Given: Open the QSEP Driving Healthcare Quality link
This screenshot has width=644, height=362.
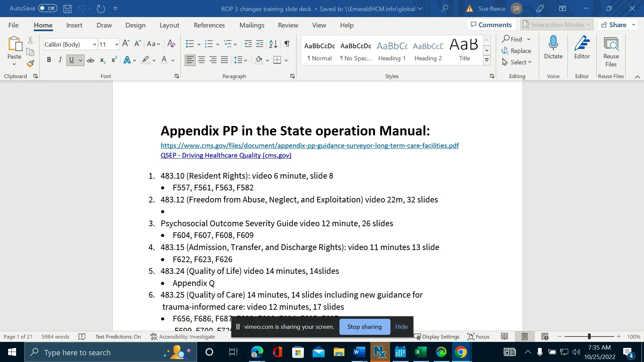Looking at the screenshot, I should [x=226, y=155].
